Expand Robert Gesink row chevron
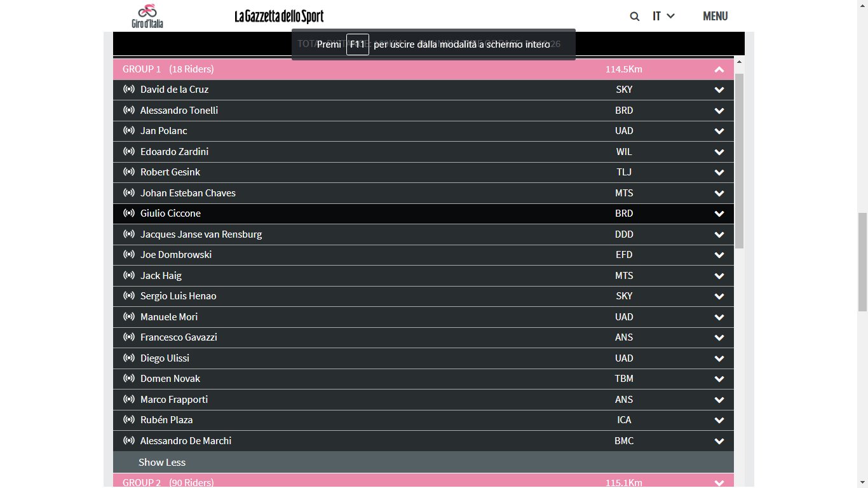 pyautogui.click(x=719, y=172)
